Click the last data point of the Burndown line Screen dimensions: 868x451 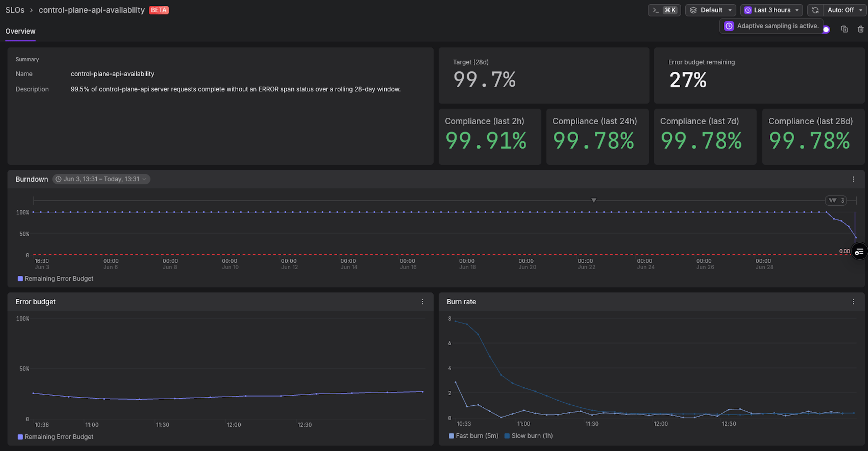click(855, 238)
